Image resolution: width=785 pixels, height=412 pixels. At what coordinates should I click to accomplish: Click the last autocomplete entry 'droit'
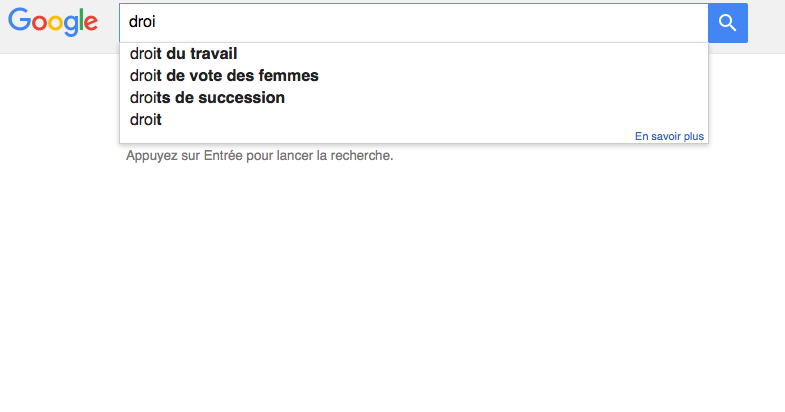(x=414, y=120)
